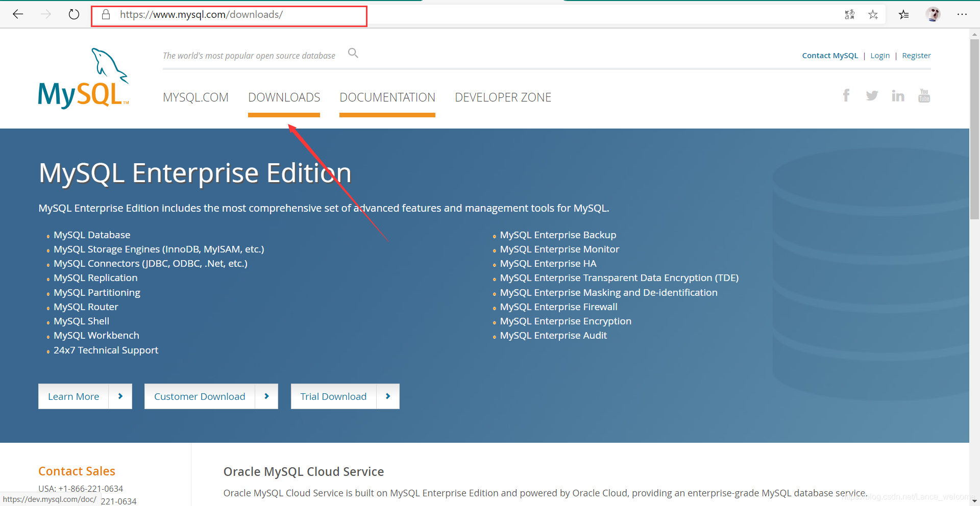This screenshot has height=506, width=980.
Task: Open MySQL Facebook page icon
Action: point(846,95)
